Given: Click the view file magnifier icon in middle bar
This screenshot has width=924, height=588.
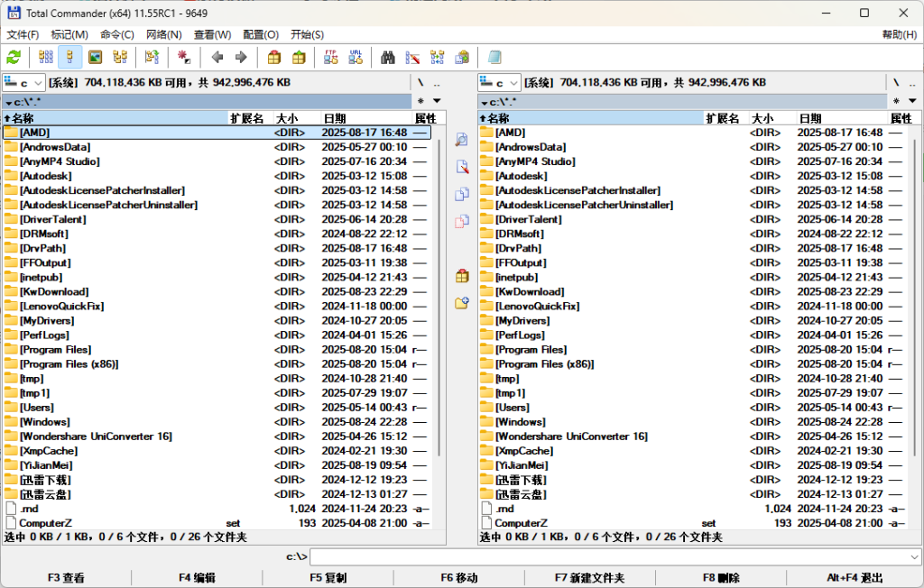Looking at the screenshot, I should tap(462, 140).
